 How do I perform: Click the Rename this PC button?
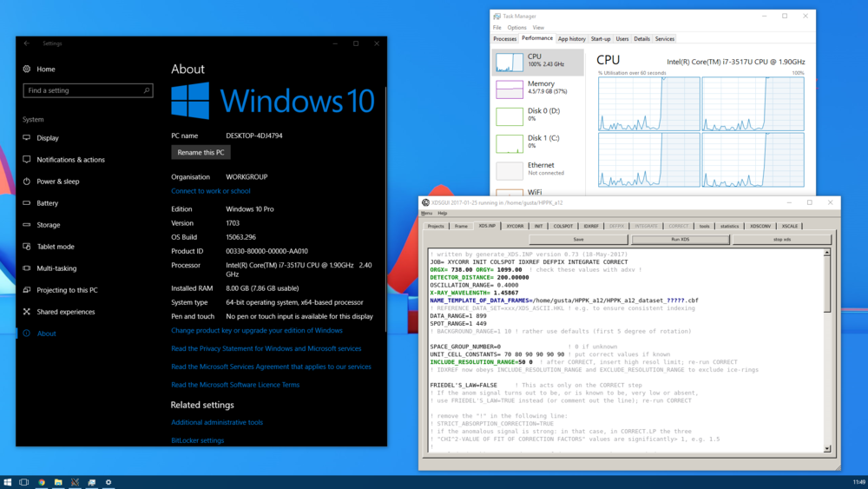coord(201,152)
